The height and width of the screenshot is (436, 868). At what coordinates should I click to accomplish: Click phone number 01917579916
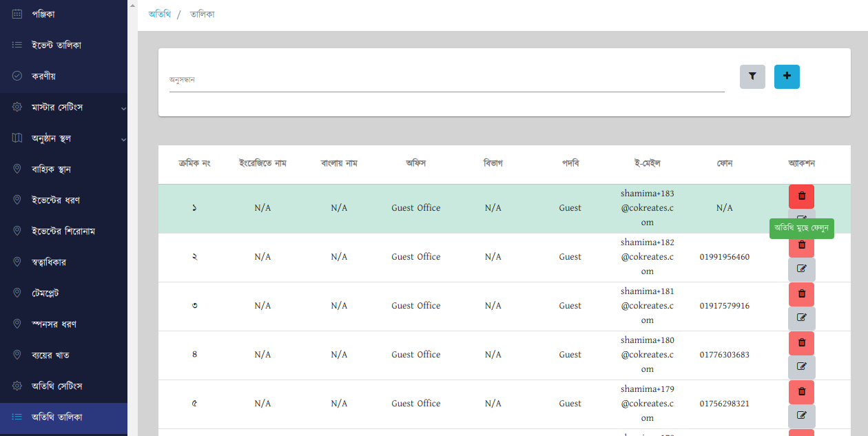[725, 306]
